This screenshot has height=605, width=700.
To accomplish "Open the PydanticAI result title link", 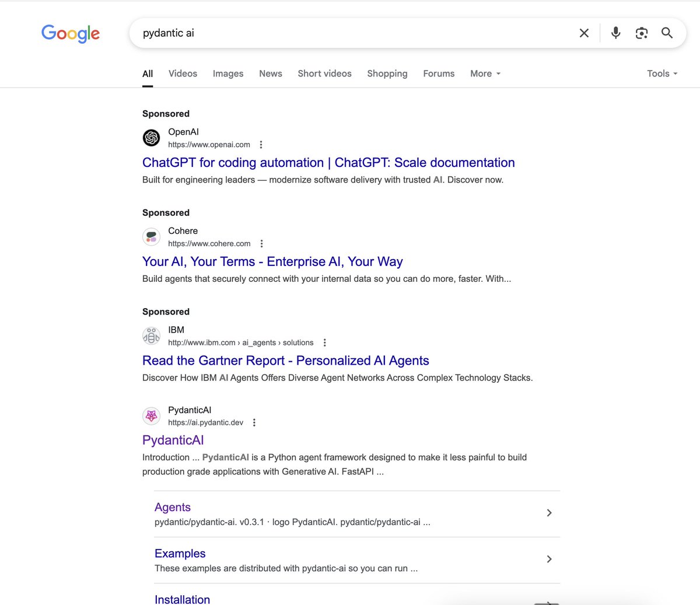I will 173,440.
